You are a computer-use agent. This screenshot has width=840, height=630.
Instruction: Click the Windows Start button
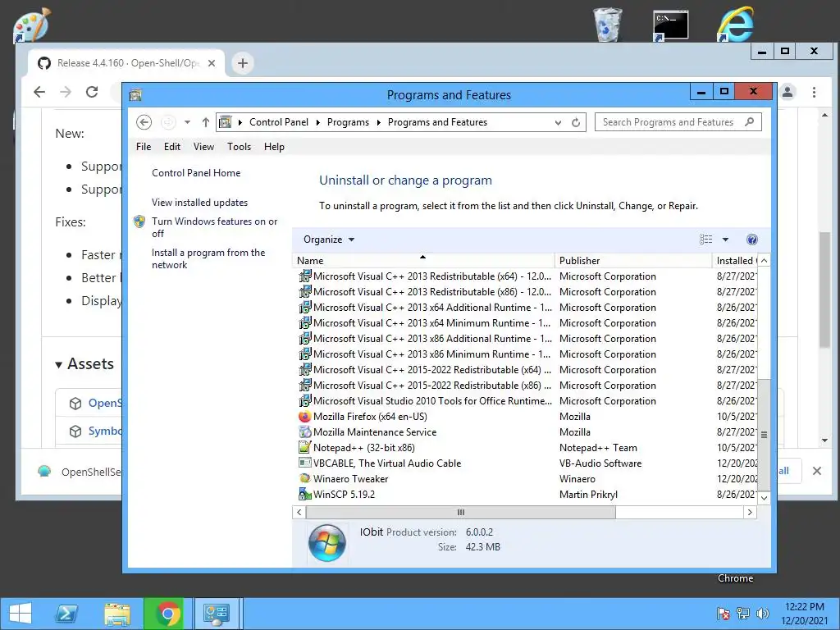21,614
